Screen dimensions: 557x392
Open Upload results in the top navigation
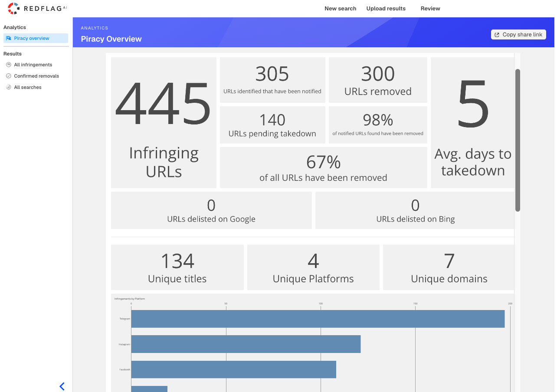386,9
